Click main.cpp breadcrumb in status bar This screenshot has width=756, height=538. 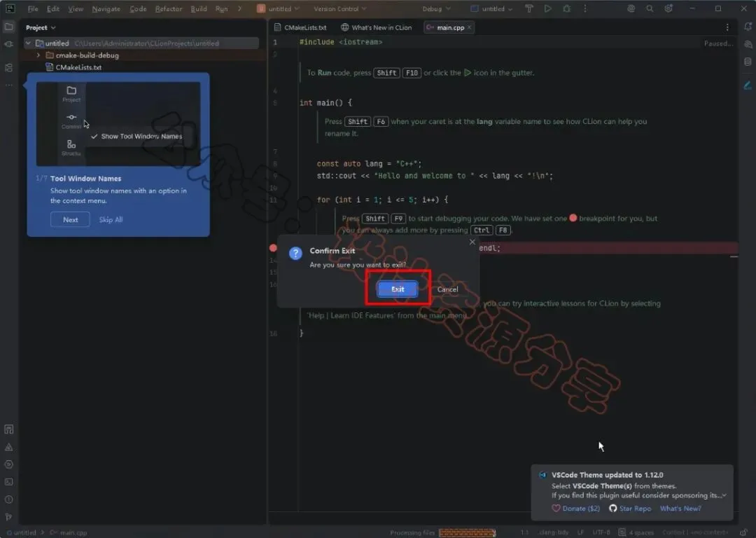coord(68,532)
